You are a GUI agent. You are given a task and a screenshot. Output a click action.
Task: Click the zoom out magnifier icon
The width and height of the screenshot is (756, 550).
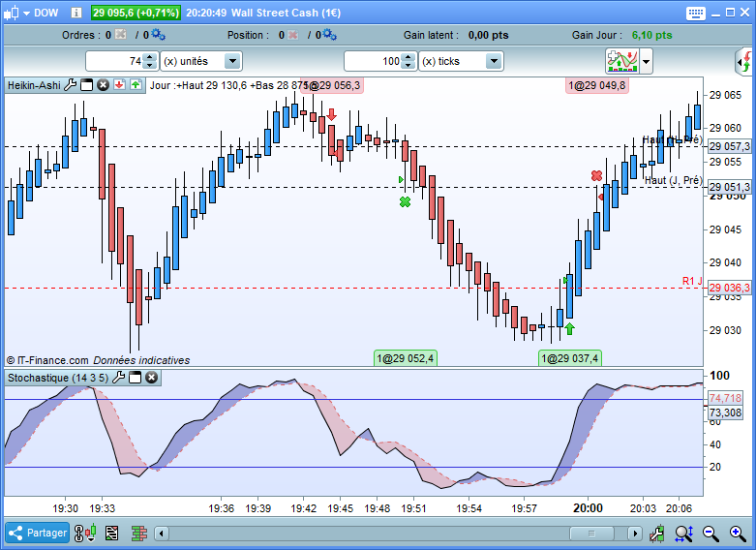(x=711, y=534)
